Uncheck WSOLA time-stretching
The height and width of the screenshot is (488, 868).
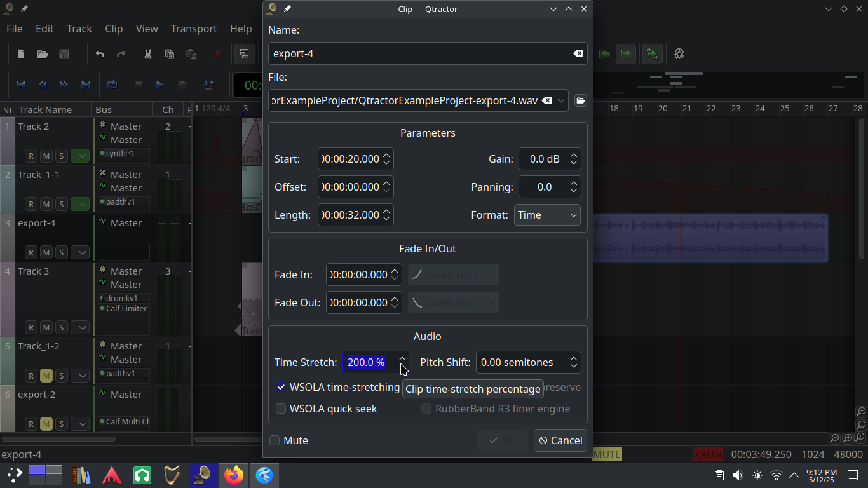281,387
